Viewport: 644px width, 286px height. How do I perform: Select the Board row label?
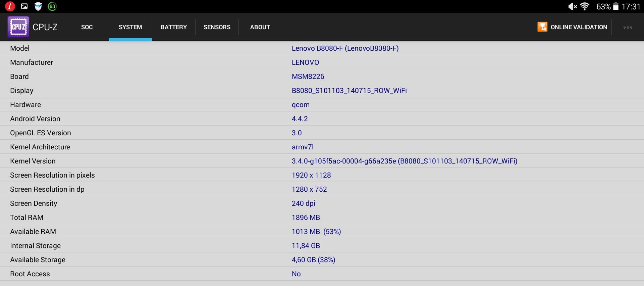19,76
